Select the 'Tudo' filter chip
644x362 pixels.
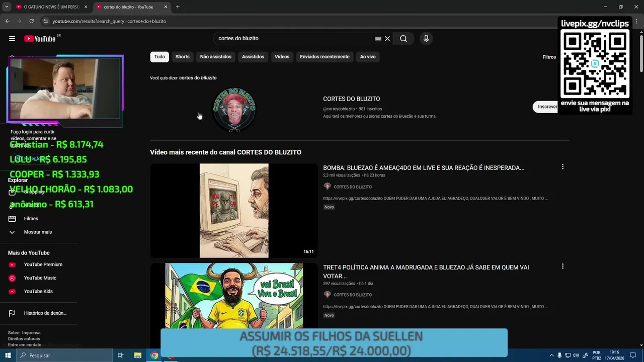pyautogui.click(x=159, y=57)
